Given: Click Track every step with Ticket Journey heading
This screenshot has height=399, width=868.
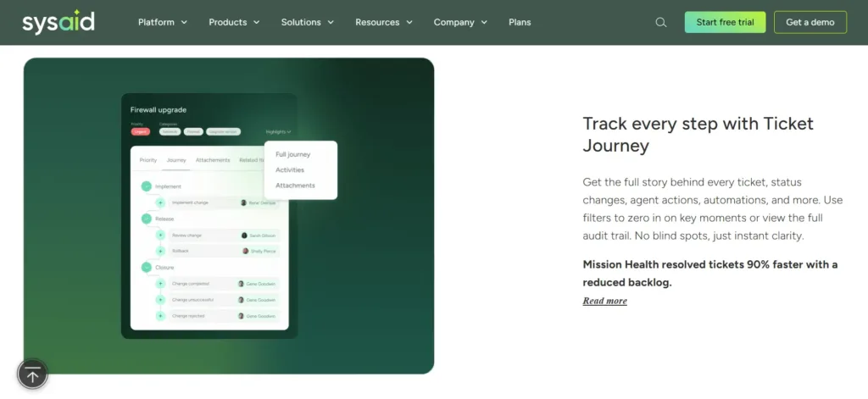Looking at the screenshot, I should point(698,135).
